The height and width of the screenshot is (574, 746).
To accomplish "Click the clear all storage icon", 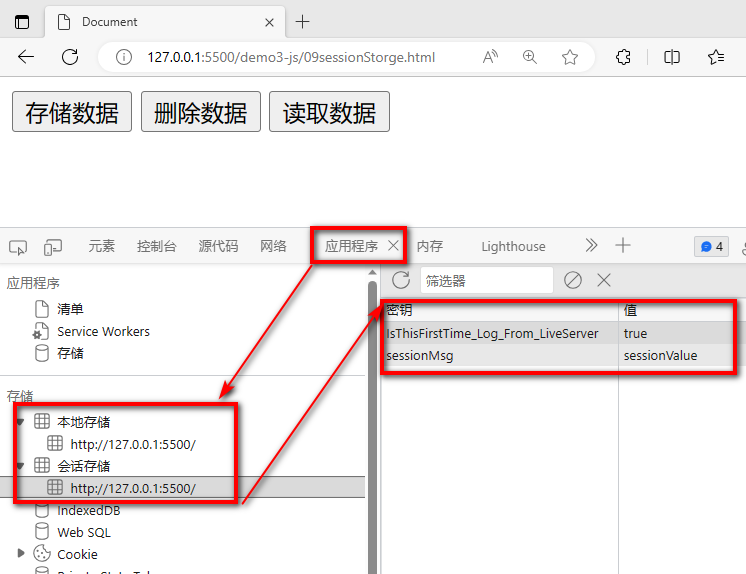I will tap(573, 280).
